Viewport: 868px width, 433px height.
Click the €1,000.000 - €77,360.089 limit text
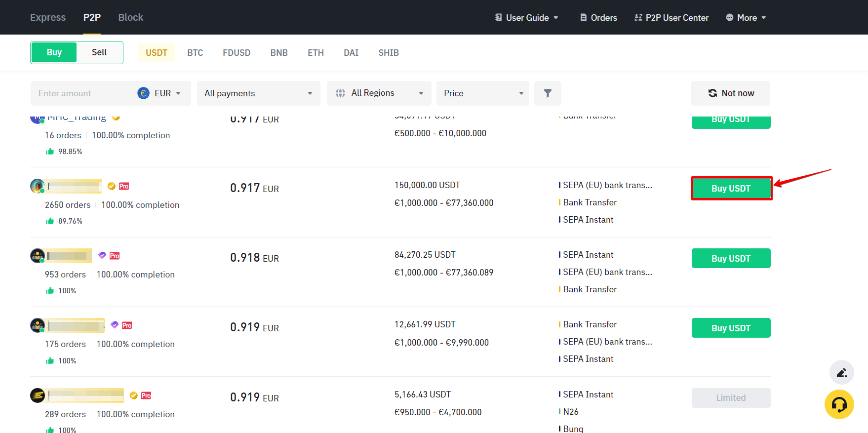(444, 273)
